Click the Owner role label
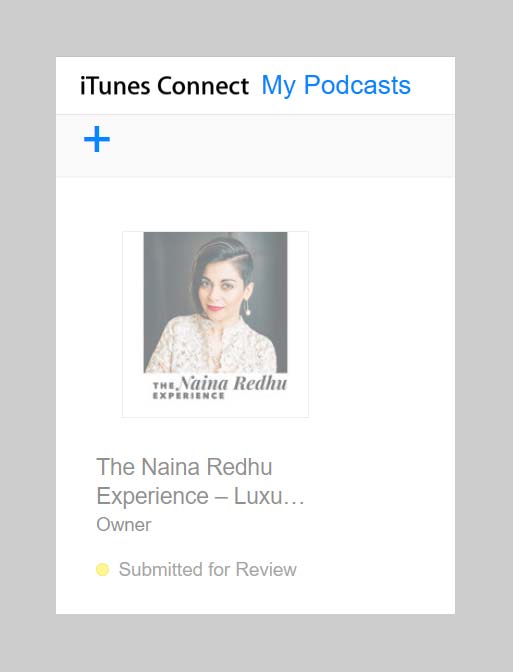513x672 pixels. coord(124,525)
